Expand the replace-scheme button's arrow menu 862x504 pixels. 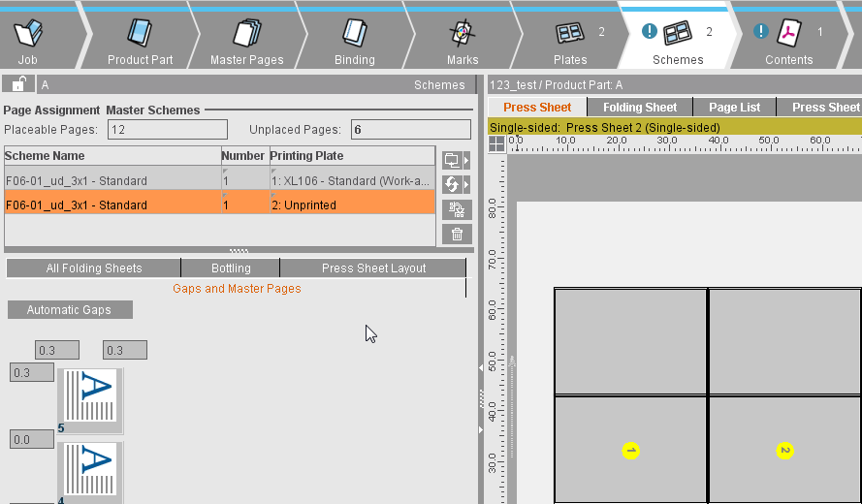click(x=466, y=184)
